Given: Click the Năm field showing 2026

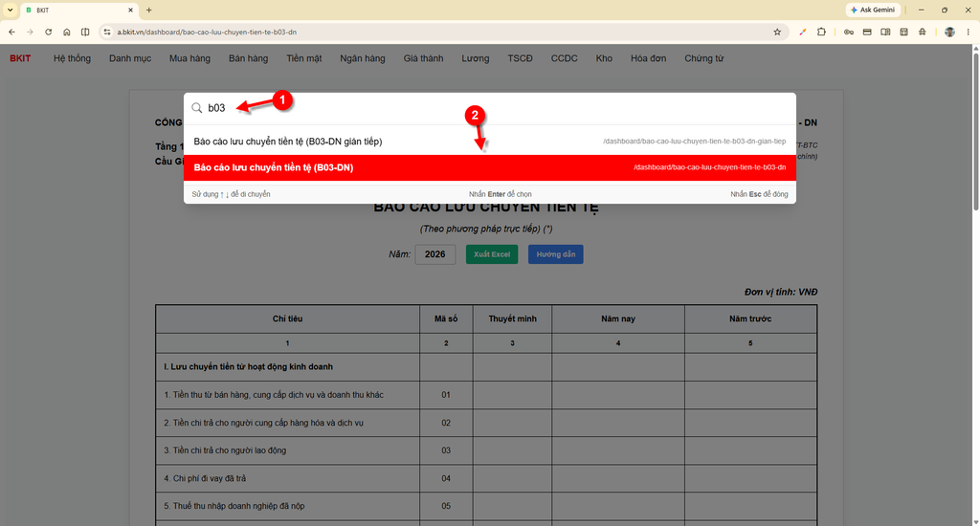Looking at the screenshot, I should point(435,254).
